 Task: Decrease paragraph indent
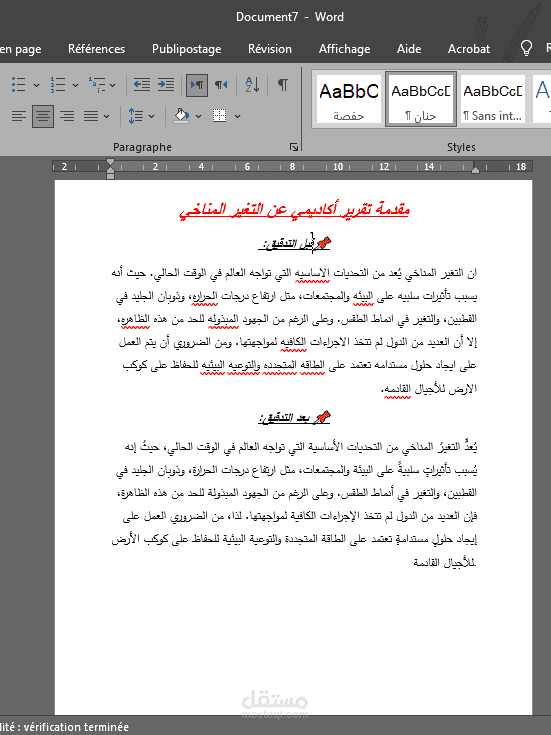(x=142, y=85)
